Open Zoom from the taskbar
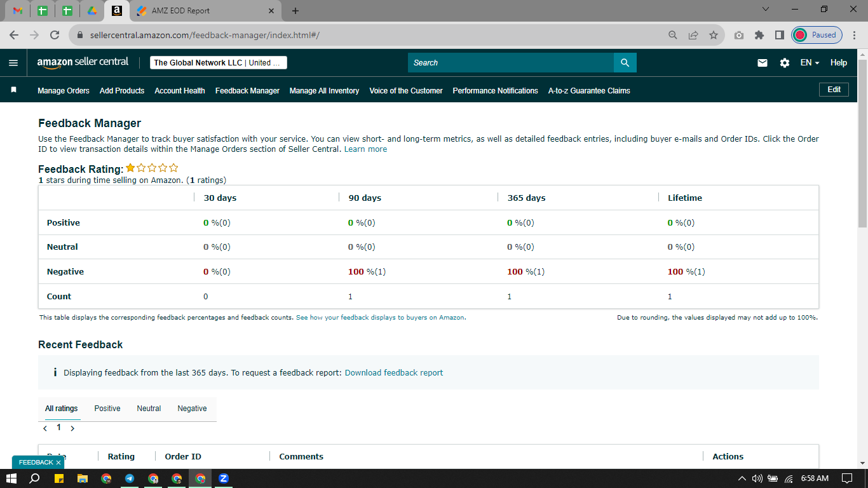Image resolution: width=868 pixels, height=488 pixels. pos(224,478)
